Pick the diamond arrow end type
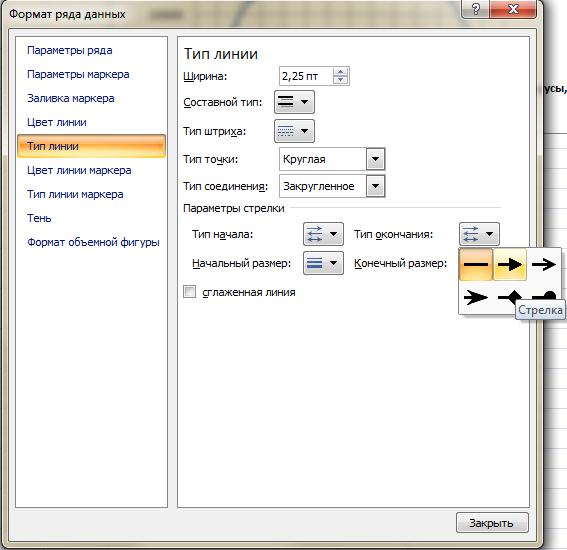Viewport: 567px width, 550px height. [x=510, y=297]
